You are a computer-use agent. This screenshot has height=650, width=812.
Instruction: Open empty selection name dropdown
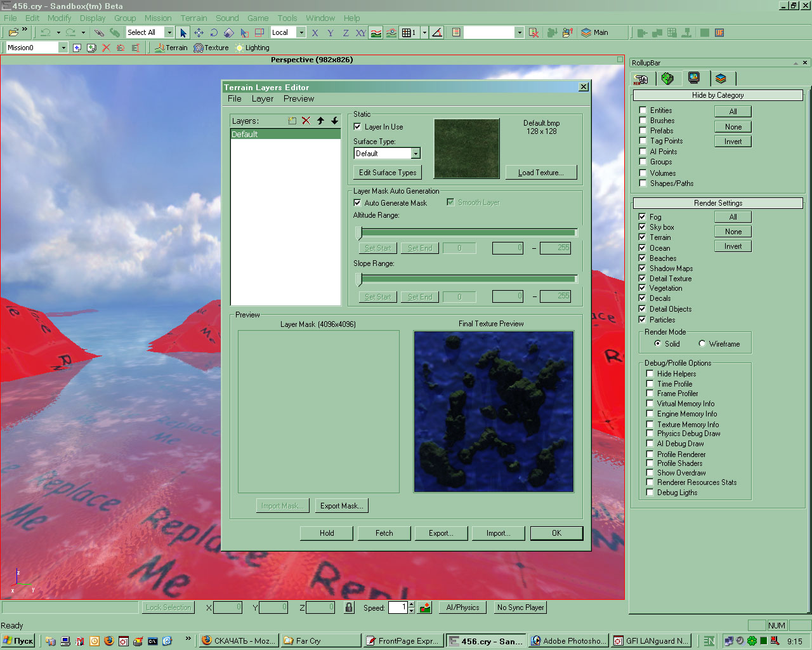(x=520, y=32)
